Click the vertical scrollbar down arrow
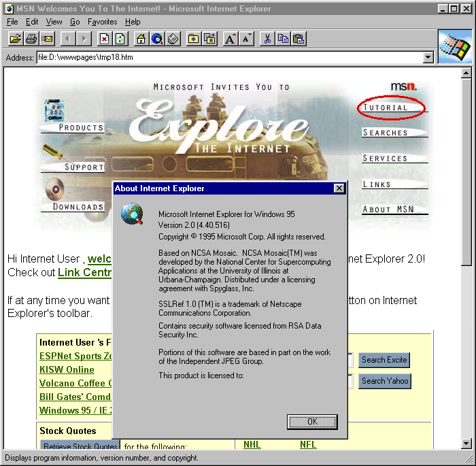Image resolution: width=476 pixels, height=466 pixels. click(466, 444)
